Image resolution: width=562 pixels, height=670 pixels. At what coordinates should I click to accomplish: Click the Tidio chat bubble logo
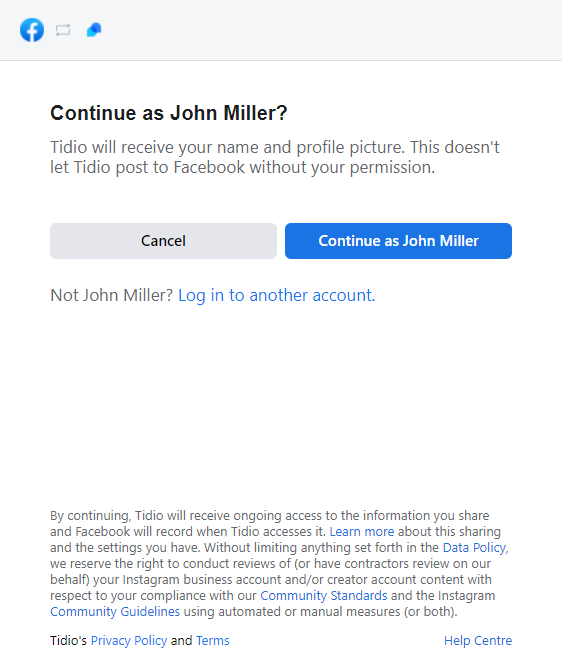tap(94, 30)
